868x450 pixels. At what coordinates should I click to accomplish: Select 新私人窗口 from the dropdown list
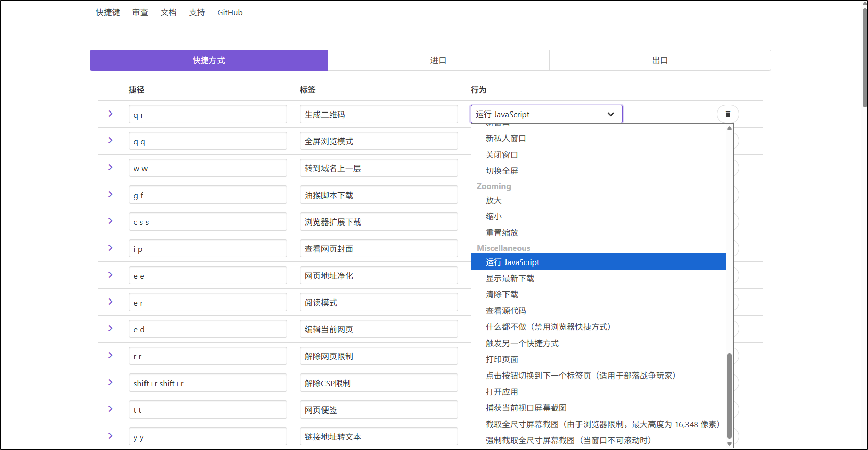505,138
